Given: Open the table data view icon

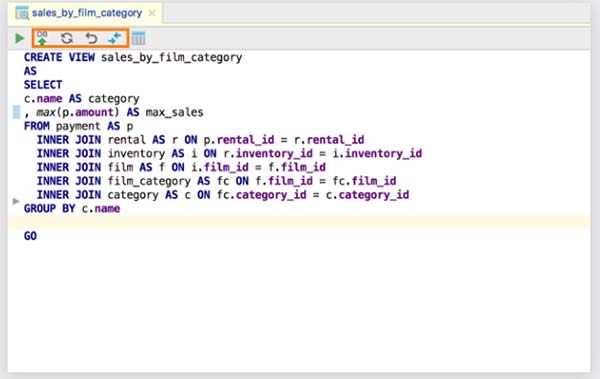Looking at the screenshot, I should [139, 38].
